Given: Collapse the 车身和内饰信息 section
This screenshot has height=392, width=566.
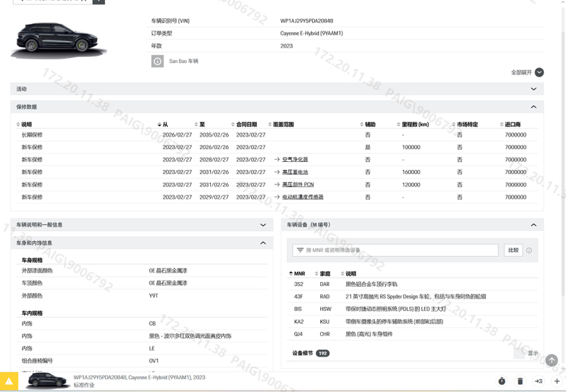Looking at the screenshot, I should click(x=263, y=243).
